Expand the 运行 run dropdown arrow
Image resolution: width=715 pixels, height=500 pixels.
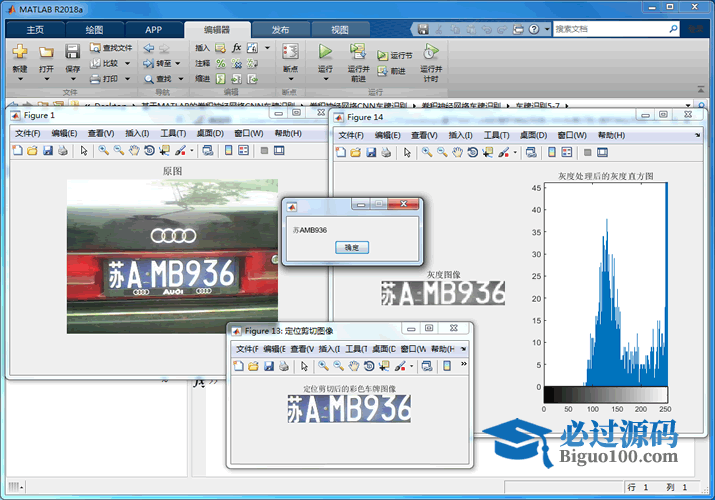tap(326, 79)
